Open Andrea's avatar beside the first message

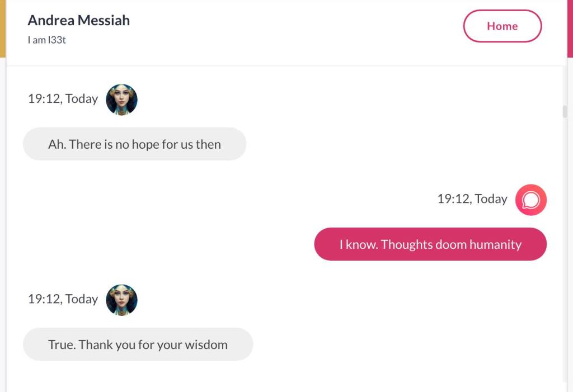click(121, 100)
